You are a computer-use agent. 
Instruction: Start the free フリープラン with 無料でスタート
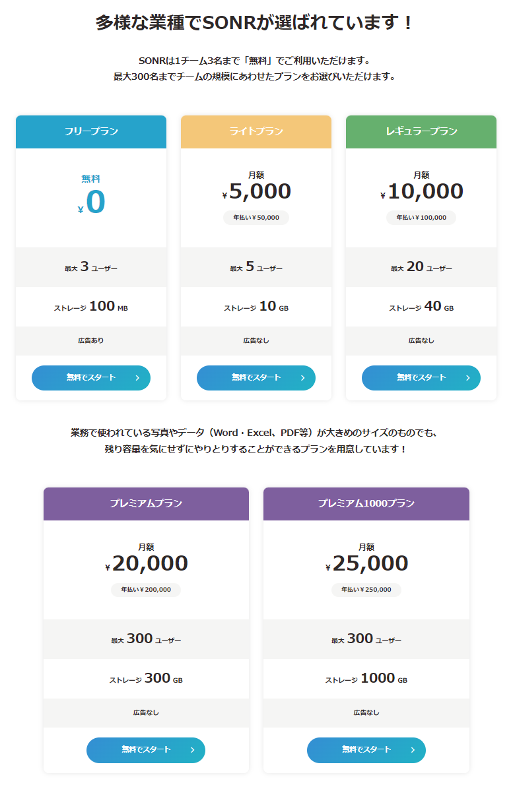pos(91,378)
